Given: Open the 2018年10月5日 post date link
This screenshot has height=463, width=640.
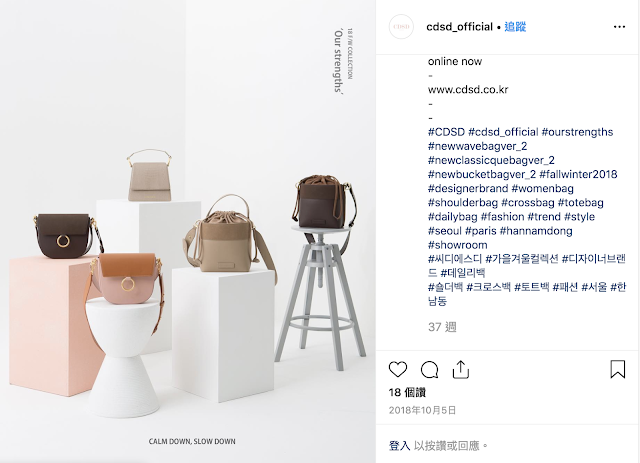Looking at the screenshot, I should (422, 410).
